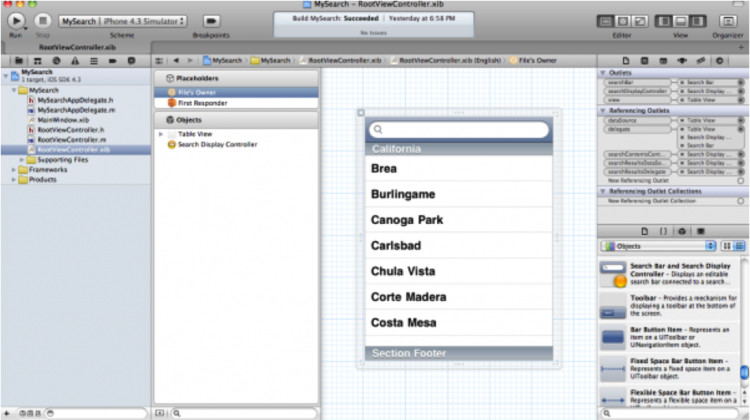The height and width of the screenshot is (420, 750).
Task: Show the Project navigator folder icon
Action: pos(19,61)
